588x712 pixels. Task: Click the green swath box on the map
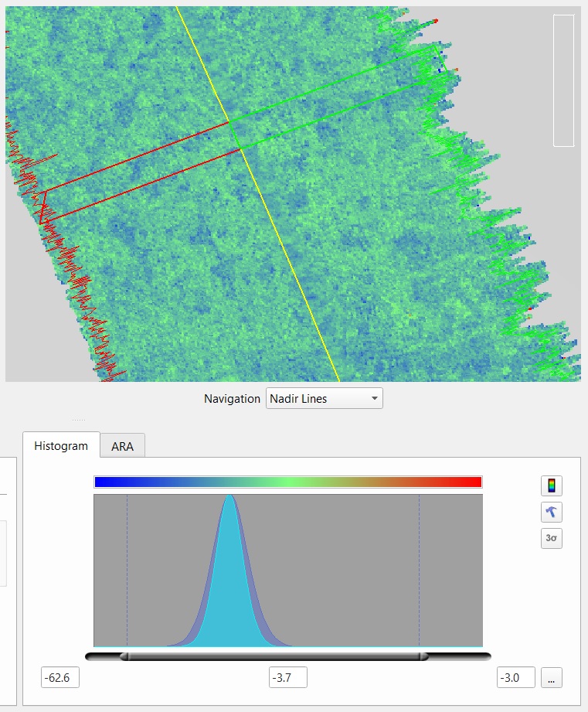pos(338,97)
